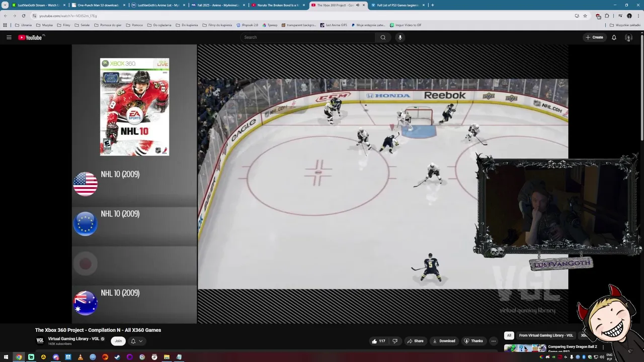Open Chrome from the taskbar
The height and width of the screenshot is (362, 644).
[19, 357]
